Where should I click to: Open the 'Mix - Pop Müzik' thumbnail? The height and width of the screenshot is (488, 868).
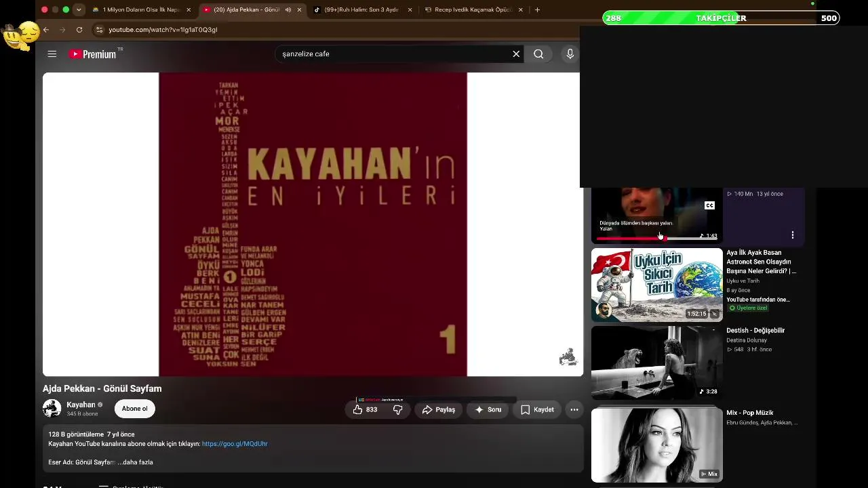click(657, 445)
